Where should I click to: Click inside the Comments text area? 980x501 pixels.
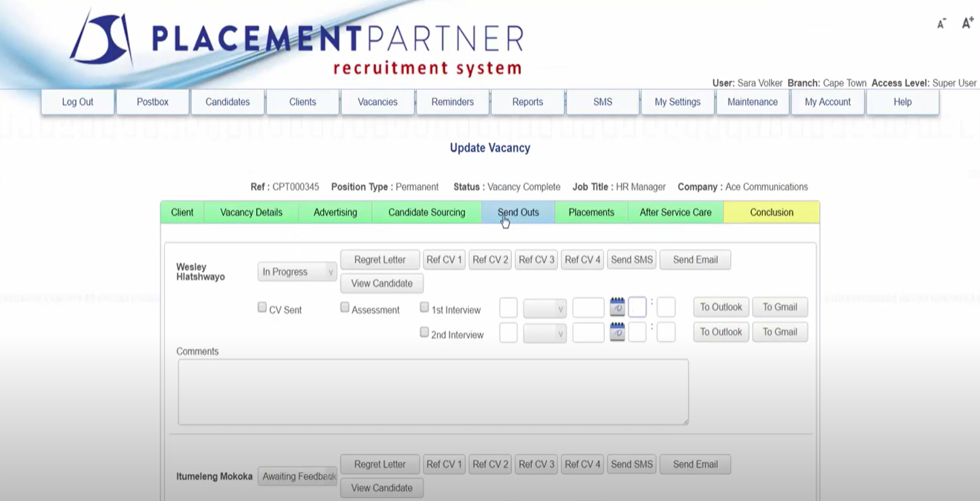click(x=432, y=392)
